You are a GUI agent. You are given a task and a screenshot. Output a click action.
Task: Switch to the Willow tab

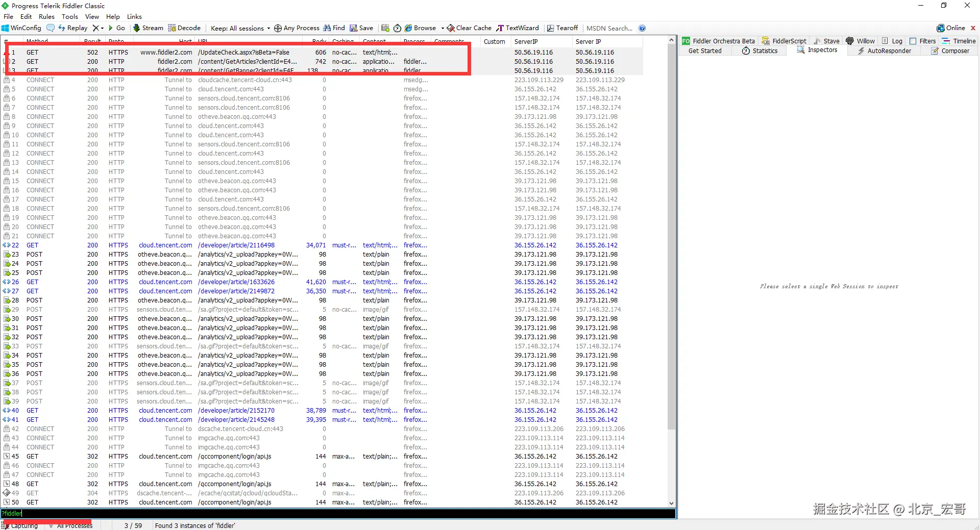tap(861, 41)
